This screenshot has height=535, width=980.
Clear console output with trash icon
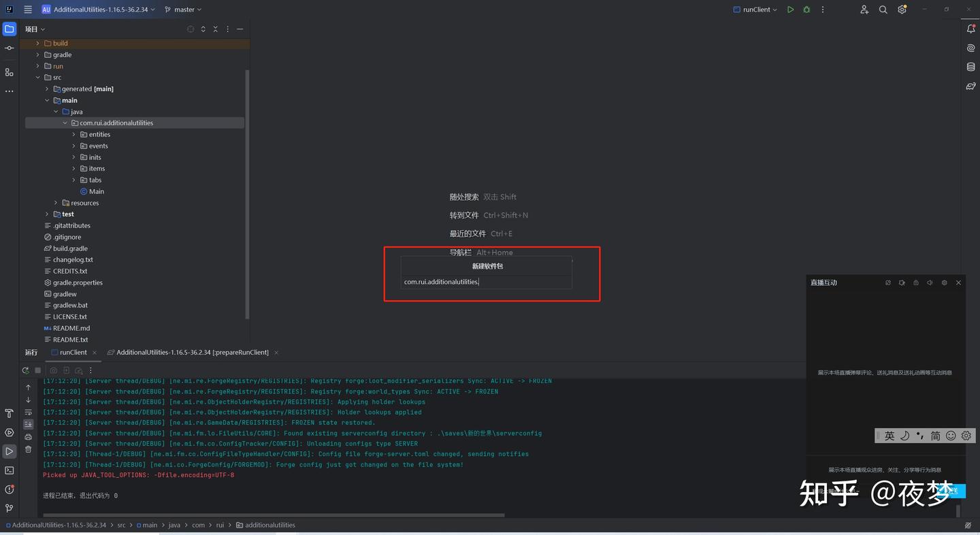coord(28,450)
